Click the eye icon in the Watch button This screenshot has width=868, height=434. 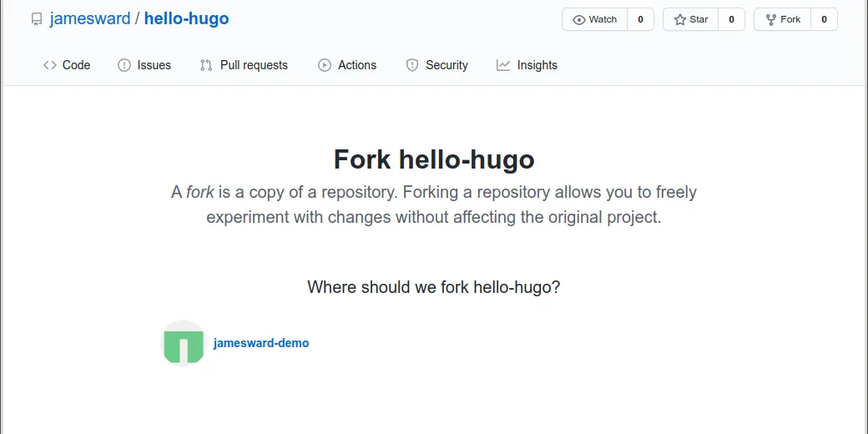click(579, 20)
